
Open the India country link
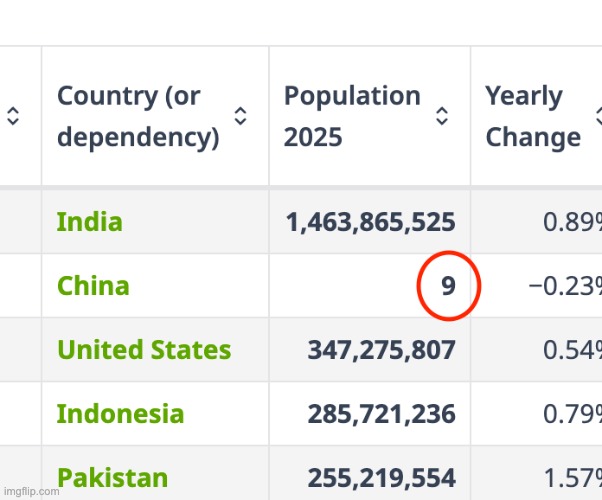90,221
